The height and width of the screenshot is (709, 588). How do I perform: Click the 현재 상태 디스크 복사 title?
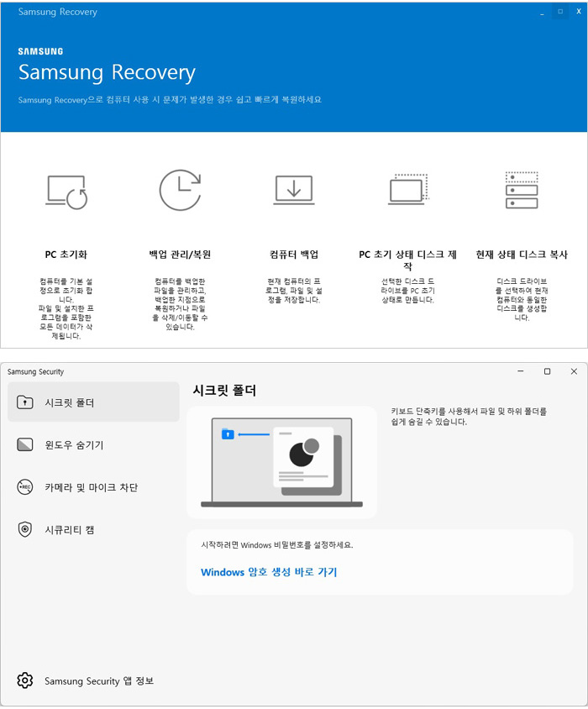pos(522,255)
